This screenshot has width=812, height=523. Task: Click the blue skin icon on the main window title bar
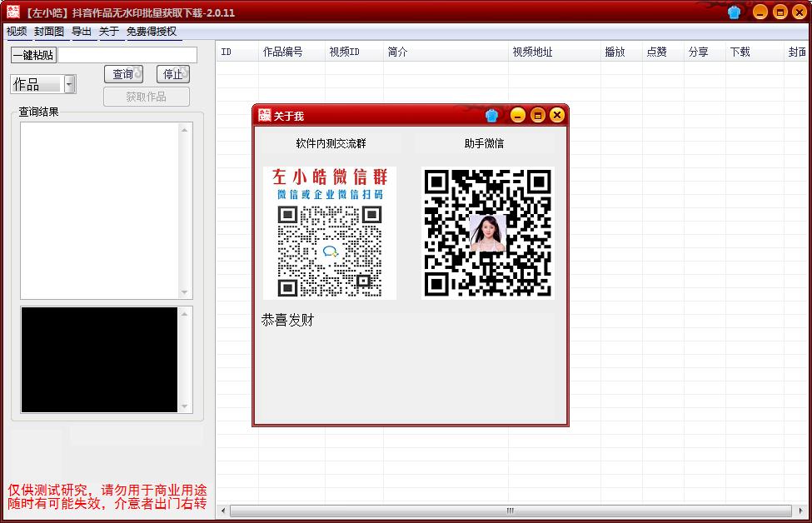(735, 11)
